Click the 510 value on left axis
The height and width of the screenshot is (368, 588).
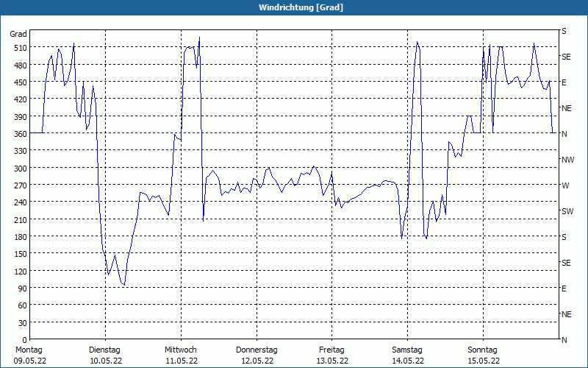point(21,48)
